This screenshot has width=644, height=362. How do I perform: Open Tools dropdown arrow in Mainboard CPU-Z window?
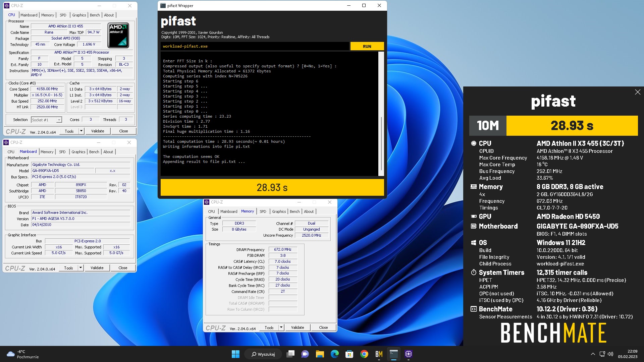(80, 268)
